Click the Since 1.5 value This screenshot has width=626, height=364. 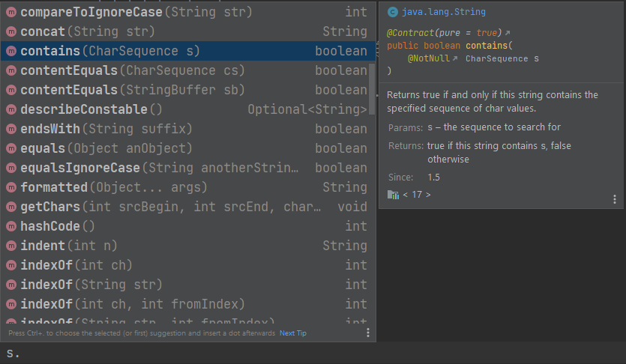pos(433,178)
